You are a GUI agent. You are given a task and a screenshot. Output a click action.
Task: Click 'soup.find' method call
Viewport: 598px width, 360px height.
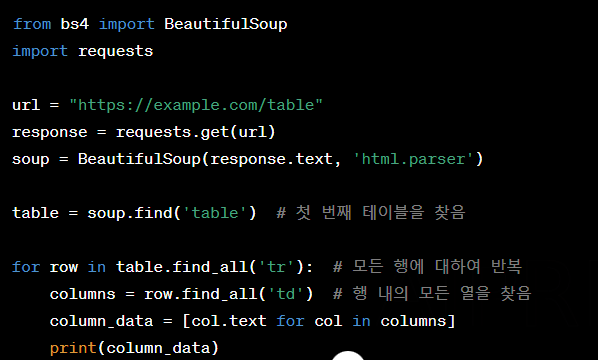pyautogui.click(x=130, y=213)
